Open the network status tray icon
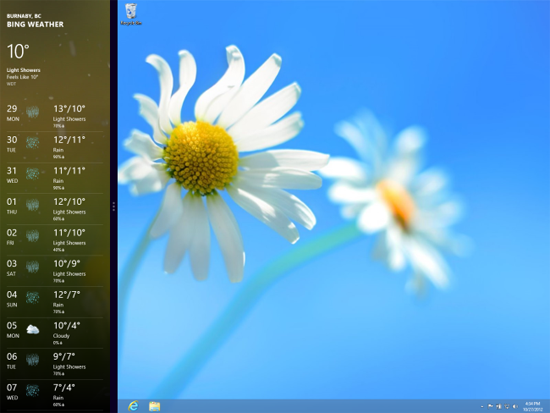The image size is (550, 413). (x=507, y=406)
